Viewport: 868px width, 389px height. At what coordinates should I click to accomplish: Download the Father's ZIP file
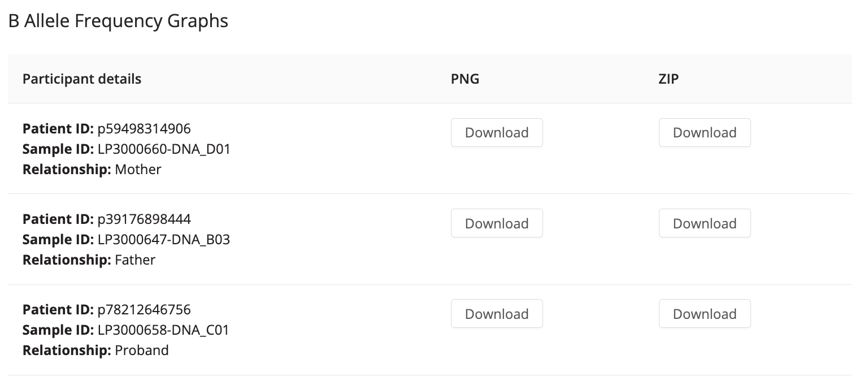[x=705, y=223]
